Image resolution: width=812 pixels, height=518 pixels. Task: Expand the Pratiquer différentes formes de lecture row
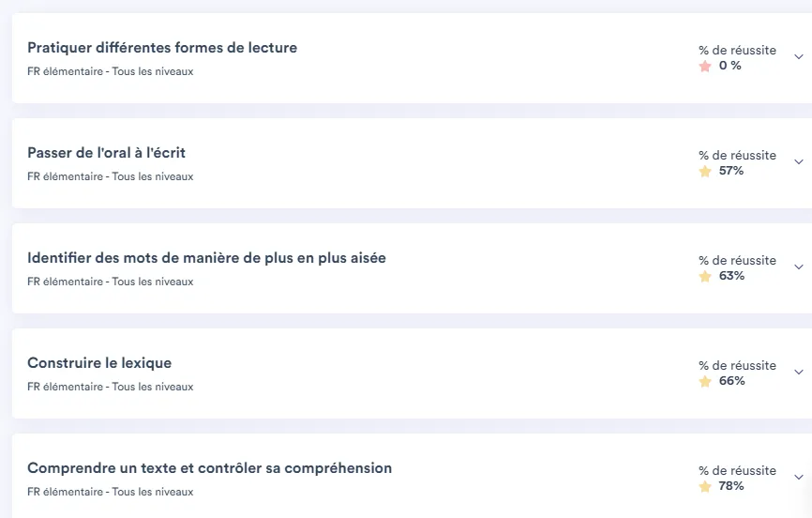[799, 57]
